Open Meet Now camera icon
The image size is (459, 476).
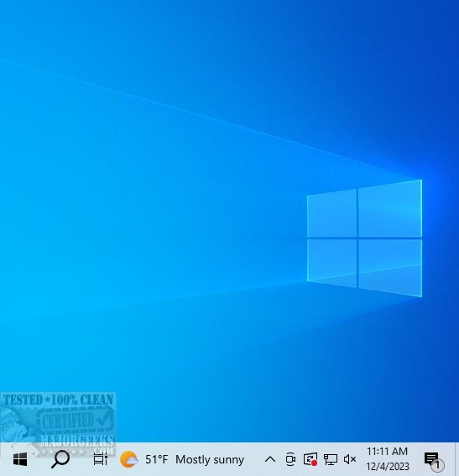[290, 459]
